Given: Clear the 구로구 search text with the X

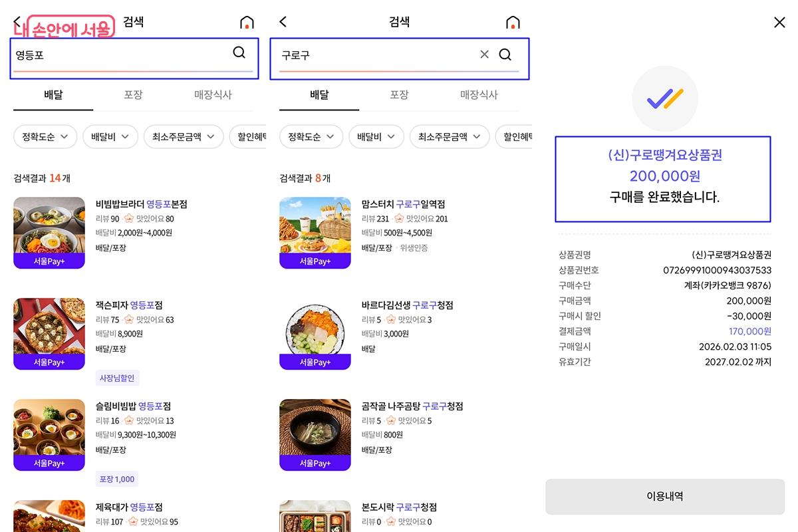Looking at the screenshot, I should point(484,55).
